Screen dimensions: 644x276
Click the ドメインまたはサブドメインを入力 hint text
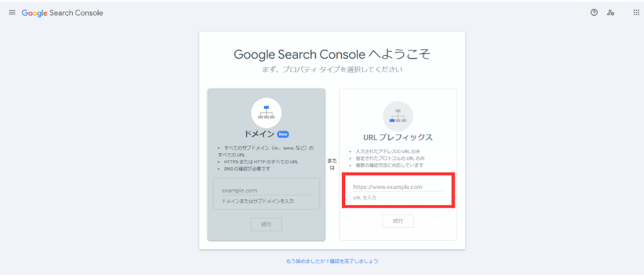258,201
